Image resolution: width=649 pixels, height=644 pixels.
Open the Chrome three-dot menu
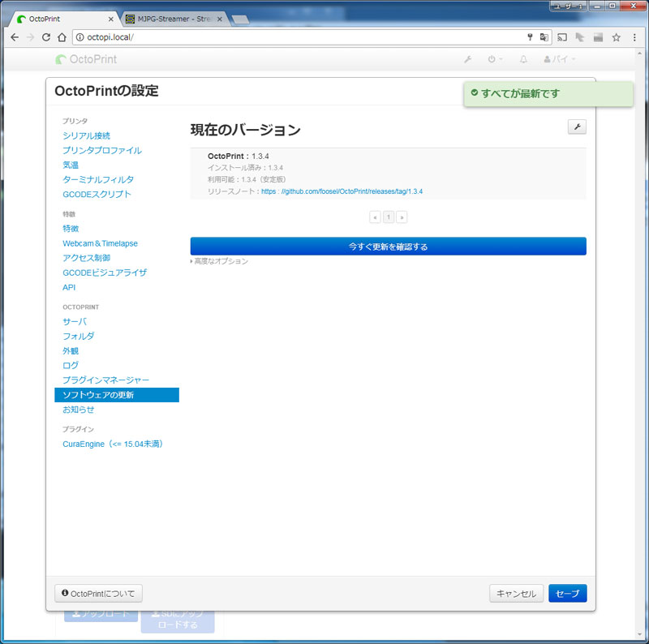pyautogui.click(x=634, y=37)
